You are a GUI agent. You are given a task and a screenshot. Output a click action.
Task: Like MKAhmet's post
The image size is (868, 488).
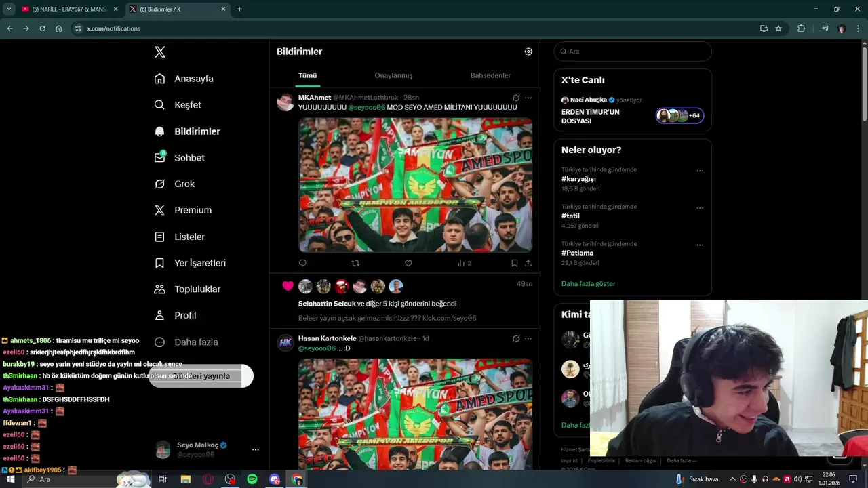click(x=408, y=263)
